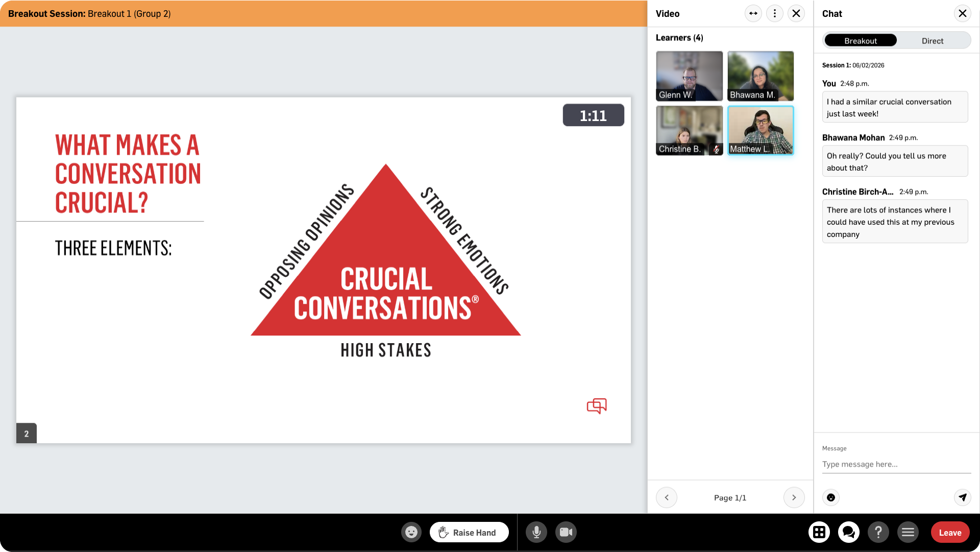Go to previous page of learners
Viewport: 980px width, 552px height.
[x=667, y=497]
